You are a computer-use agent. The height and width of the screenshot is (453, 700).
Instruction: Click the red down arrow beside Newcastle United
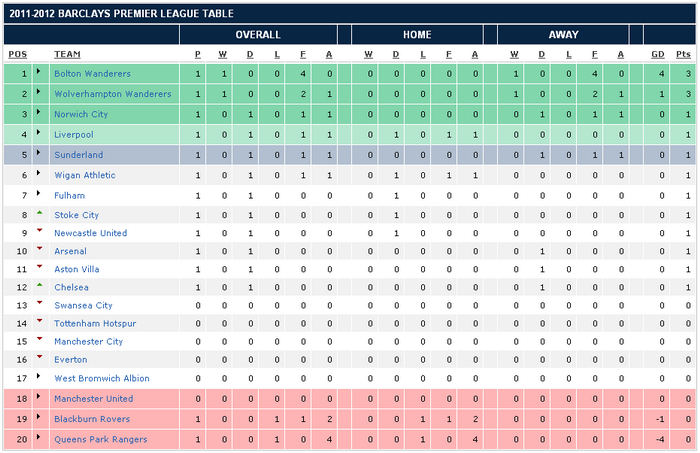pyautogui.click(x=39, y=231)
